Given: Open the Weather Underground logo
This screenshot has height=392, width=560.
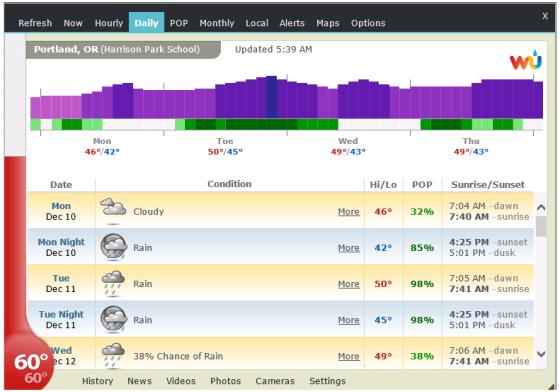Looking at the screenshot, I should pos(526,60).
